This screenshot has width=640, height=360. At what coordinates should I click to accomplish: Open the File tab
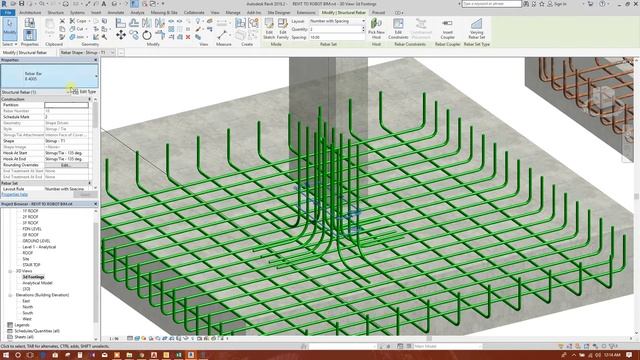[x=8, y=13]
